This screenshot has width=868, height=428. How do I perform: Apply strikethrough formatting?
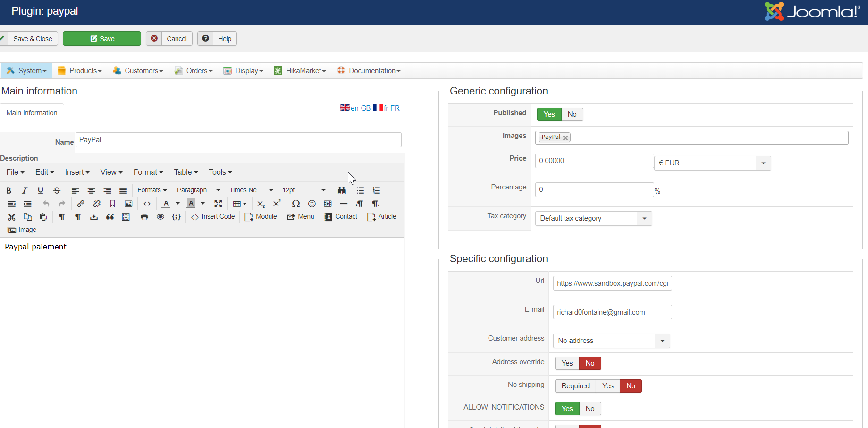coord(57,190)
